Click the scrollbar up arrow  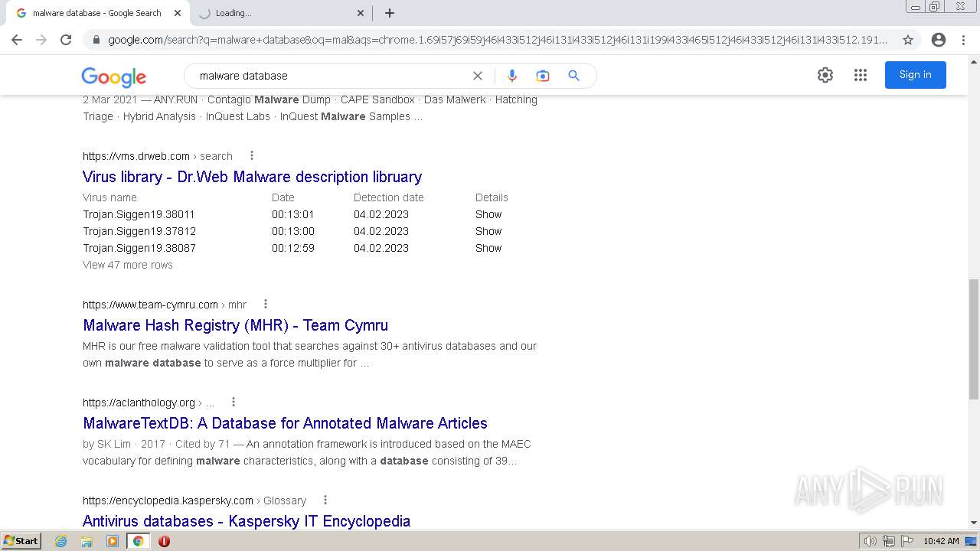point(974,60)
